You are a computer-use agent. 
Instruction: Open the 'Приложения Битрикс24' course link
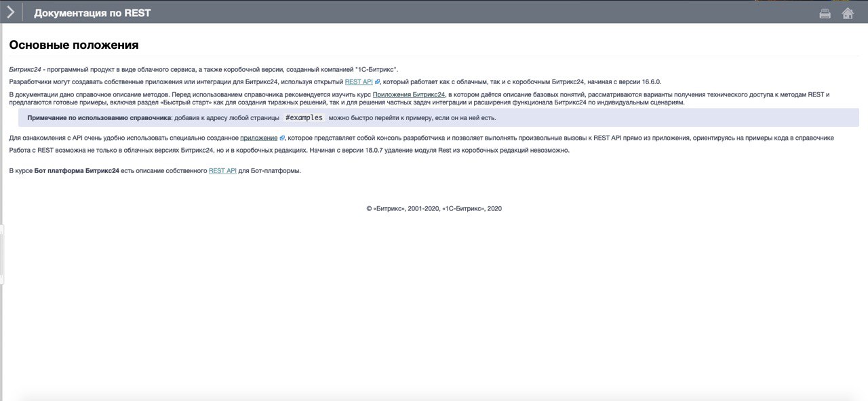click(409, 94)
